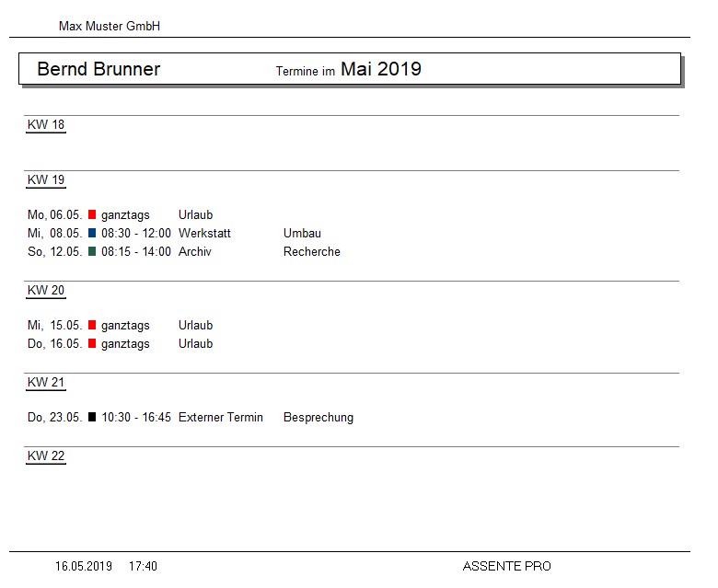Click the ASSENTE PRO footer label
Image resolution: width=718 pixels, height=588 pixels.
[507, 566]
